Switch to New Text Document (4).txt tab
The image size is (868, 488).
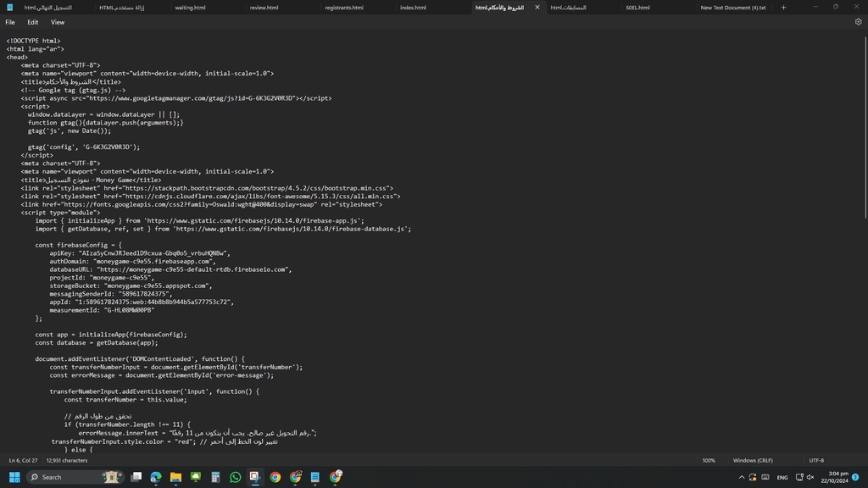[733, 8]
